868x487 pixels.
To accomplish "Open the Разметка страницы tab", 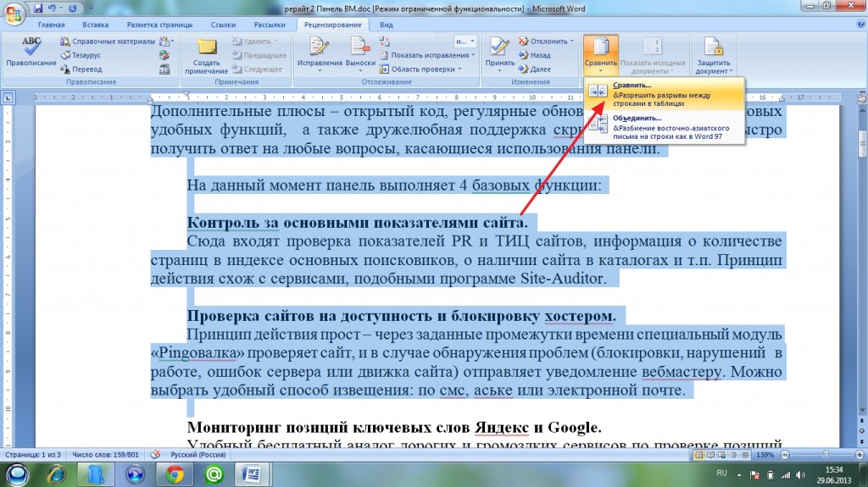I will [159, 25].
